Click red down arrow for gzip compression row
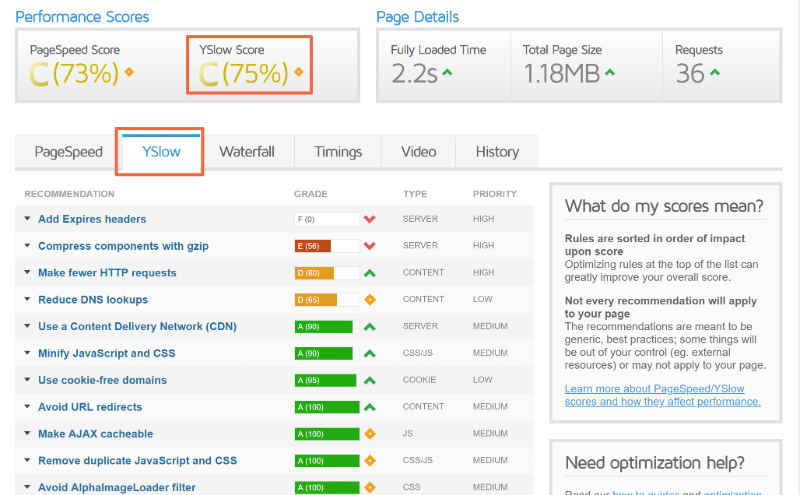Viewport: 800px width, 495px height. [x=369, y=246]
